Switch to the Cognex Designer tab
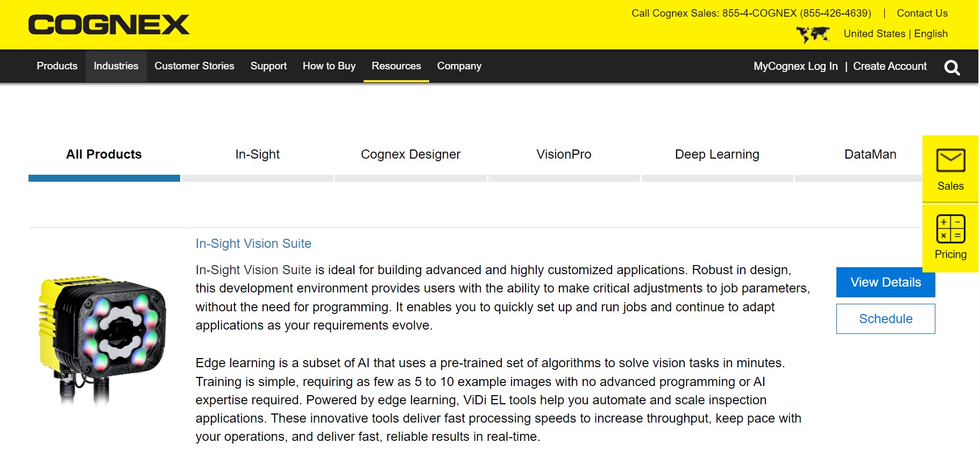 coord(410,155)
